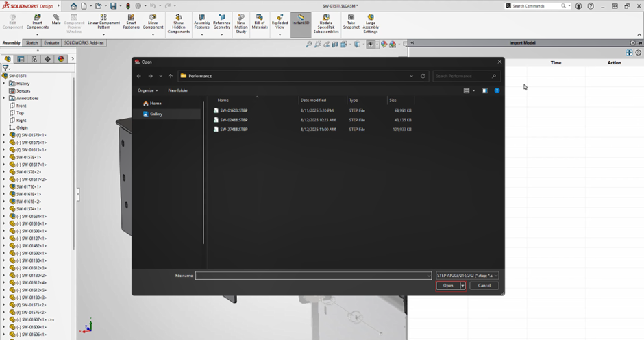The image size is (644, 340).
Task: Sort files by Date modified column
Action: (313, 100)
